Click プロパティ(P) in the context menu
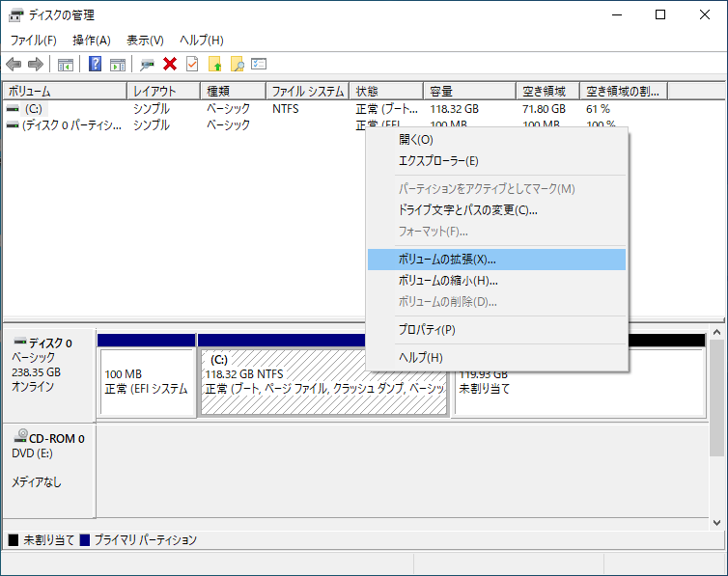 427,330
